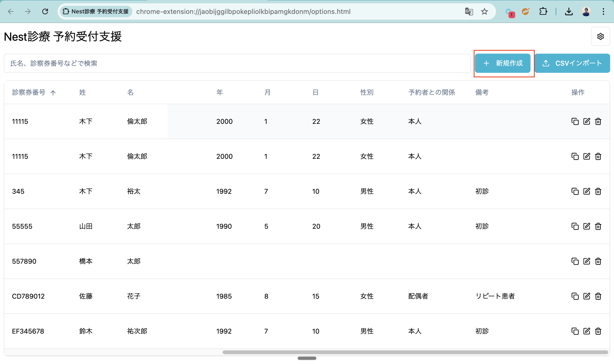Viewport: 614px width, 364px height.
Task: Open Google Translate icon in the address bar
Action: tap(469, 11)
